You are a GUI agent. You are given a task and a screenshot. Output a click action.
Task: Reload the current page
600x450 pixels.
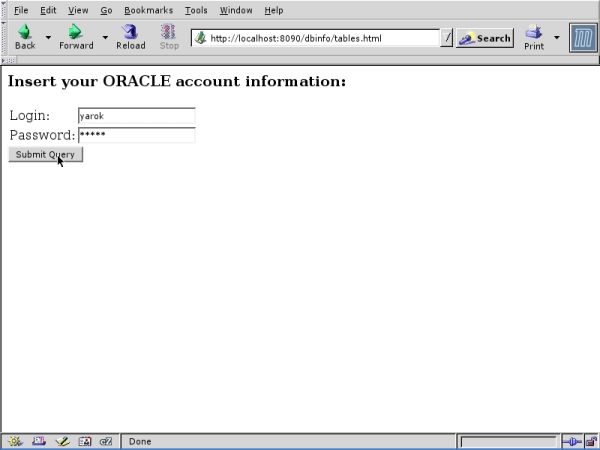(x=131, y=37)
